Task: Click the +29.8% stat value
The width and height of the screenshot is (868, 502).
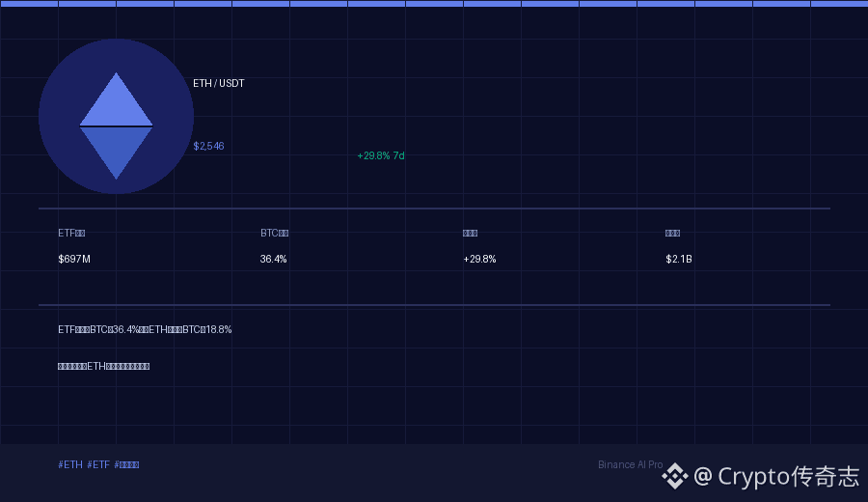Action: point(479,259)
